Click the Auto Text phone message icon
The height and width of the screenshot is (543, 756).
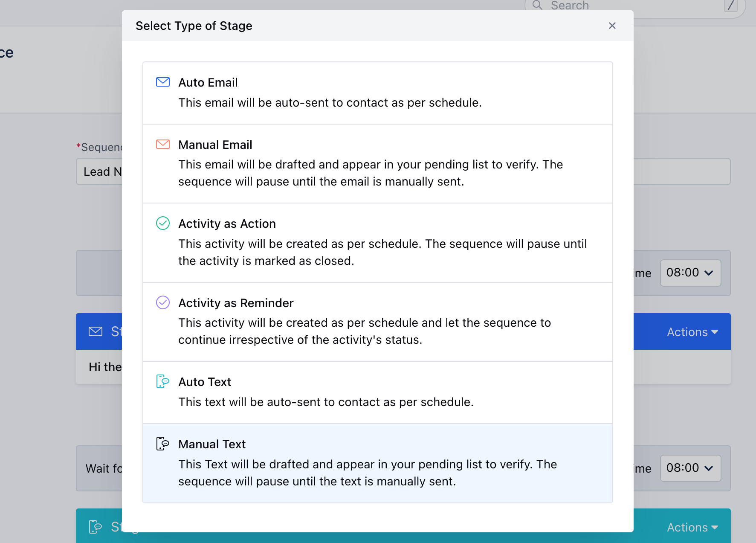tap(163, 381)
